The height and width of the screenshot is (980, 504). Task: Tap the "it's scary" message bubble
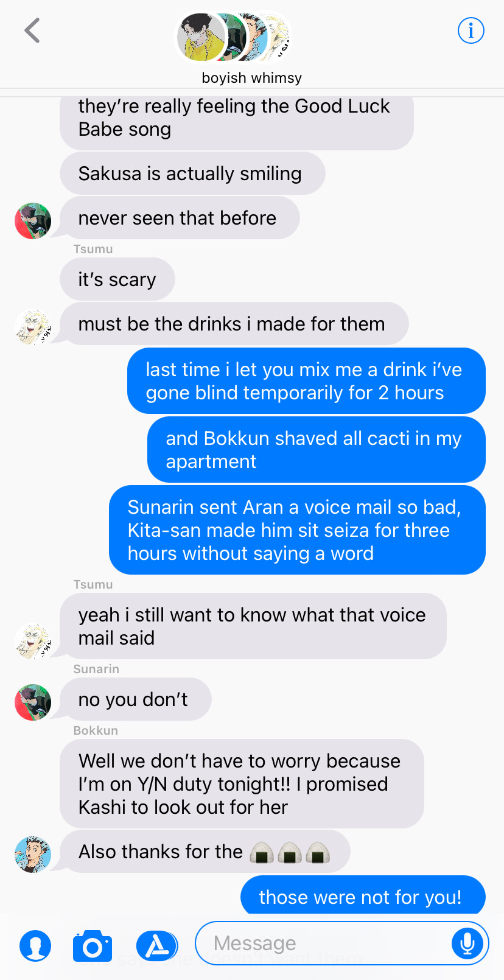tap(117, 279)
